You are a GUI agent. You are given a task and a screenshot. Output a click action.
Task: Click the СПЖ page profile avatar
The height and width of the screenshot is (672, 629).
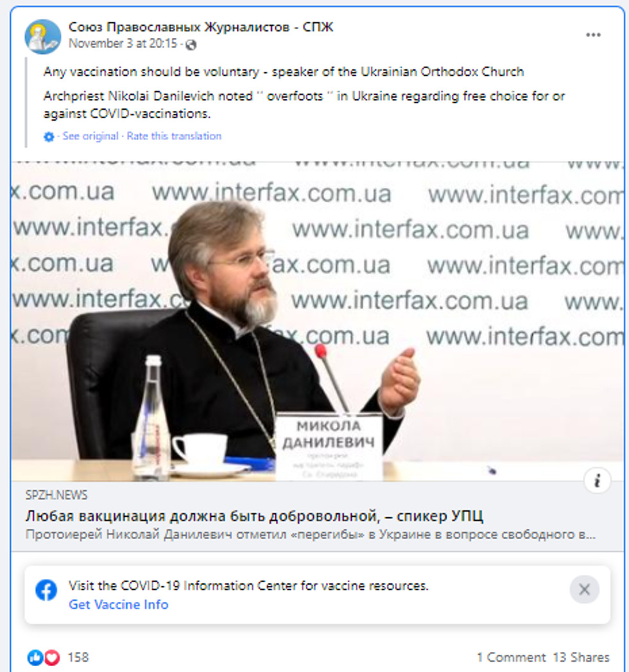pyautogui.click(x=43, y=37)
